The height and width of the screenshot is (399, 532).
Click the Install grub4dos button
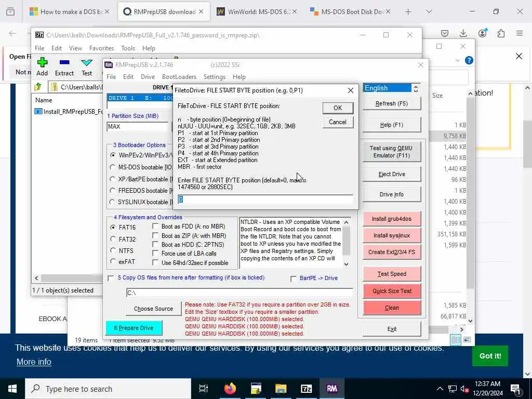coord(392,219)
